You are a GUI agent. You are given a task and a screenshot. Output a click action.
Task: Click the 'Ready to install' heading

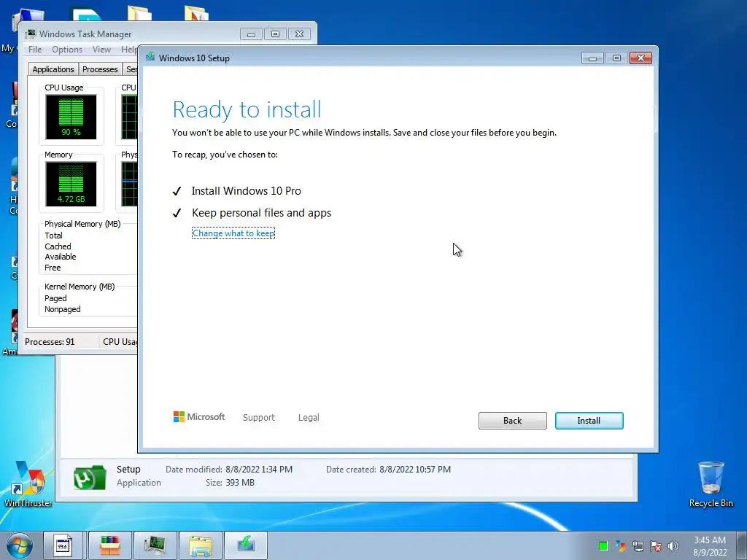click(247, 109)
